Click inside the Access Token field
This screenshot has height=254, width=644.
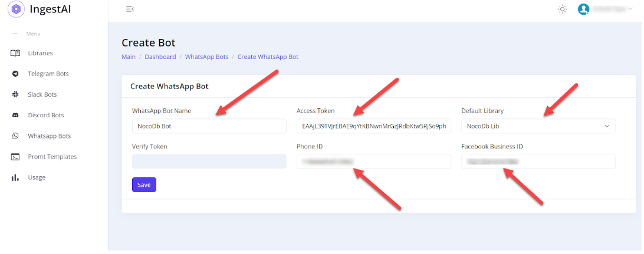point(374,126)
